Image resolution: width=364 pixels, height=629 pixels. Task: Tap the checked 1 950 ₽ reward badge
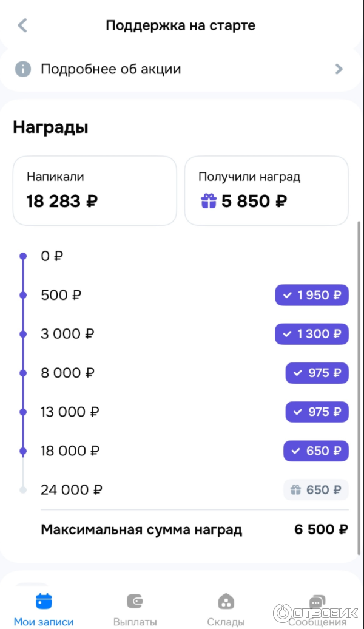[x=312, y=295]
